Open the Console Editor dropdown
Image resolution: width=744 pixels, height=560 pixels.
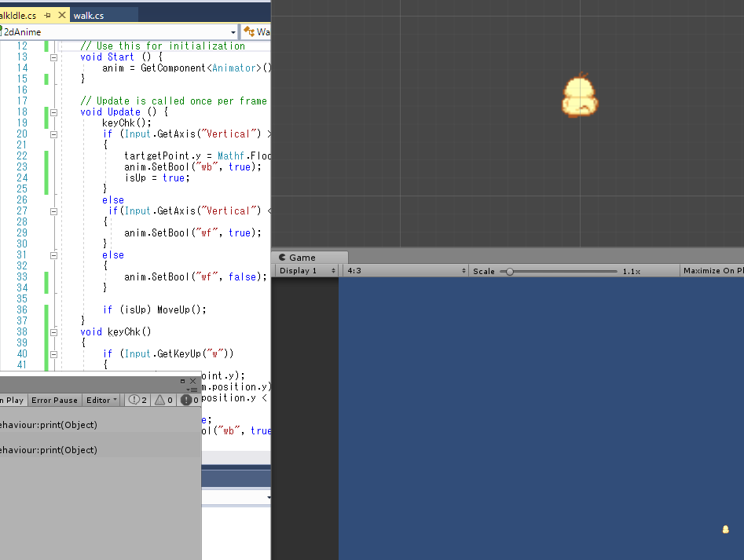[101, 401]
